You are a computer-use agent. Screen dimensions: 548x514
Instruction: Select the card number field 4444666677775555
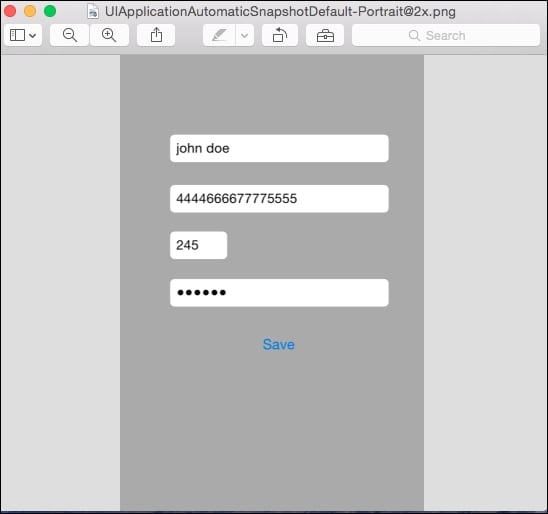click(x=279, y=199)
